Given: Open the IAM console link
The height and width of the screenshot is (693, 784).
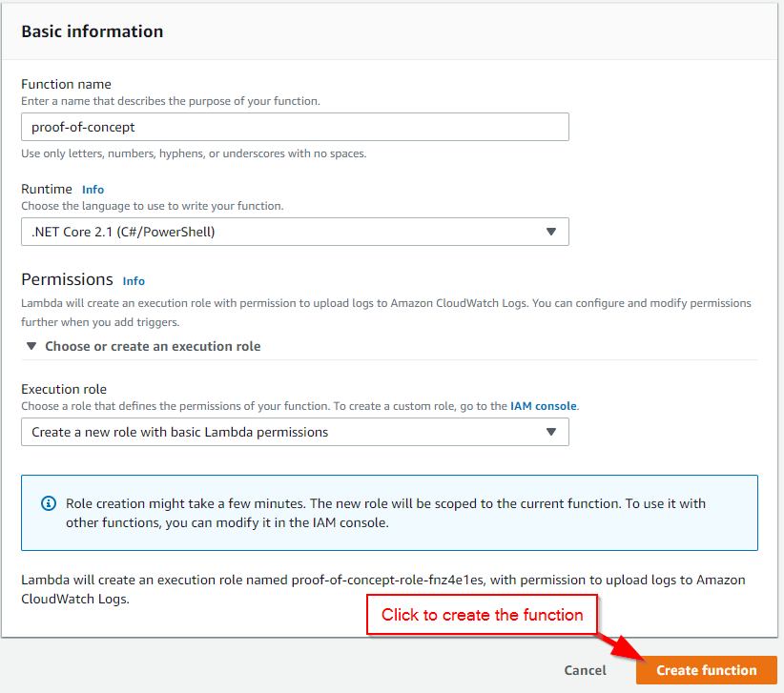Looking at the screenshot, I should pyautogui.click(x=543, y=405).
